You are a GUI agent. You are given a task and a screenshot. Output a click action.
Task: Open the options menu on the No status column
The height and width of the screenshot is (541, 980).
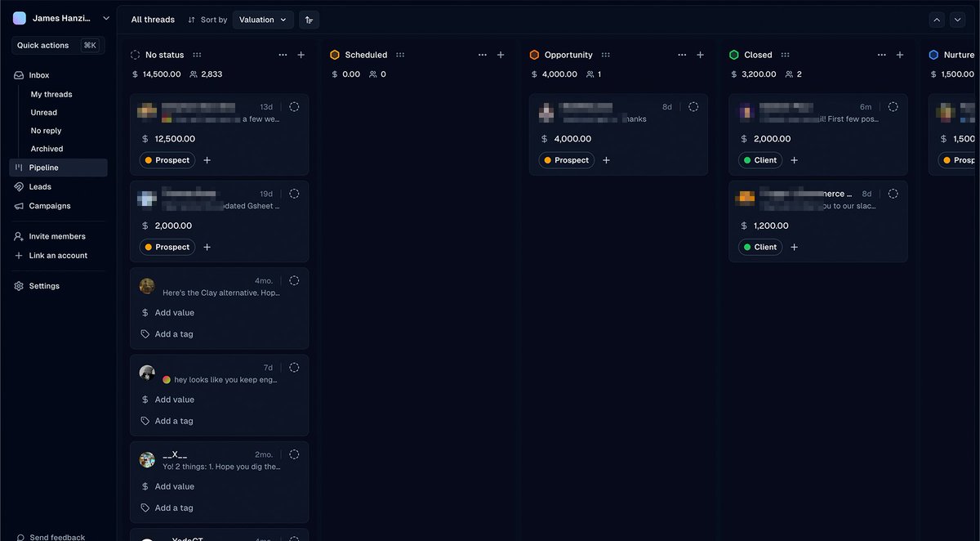click(x=283, y=54)
